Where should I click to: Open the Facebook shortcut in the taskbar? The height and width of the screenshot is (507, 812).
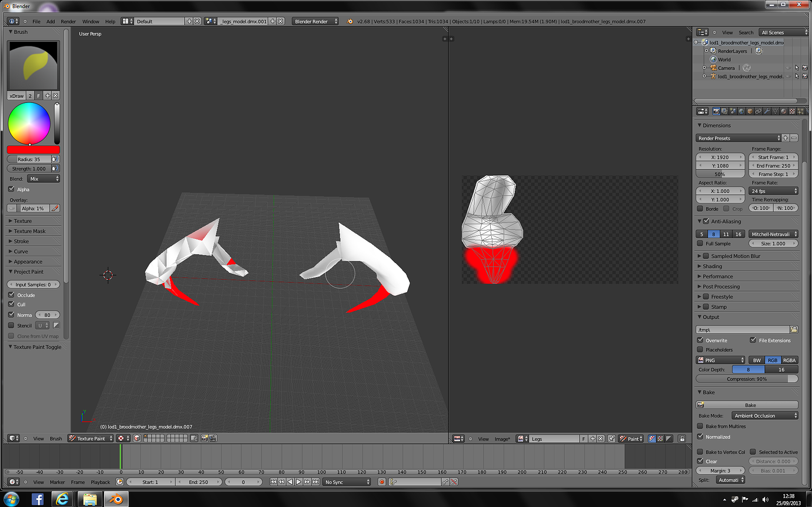pyautogui.click(x=37, y=499)
